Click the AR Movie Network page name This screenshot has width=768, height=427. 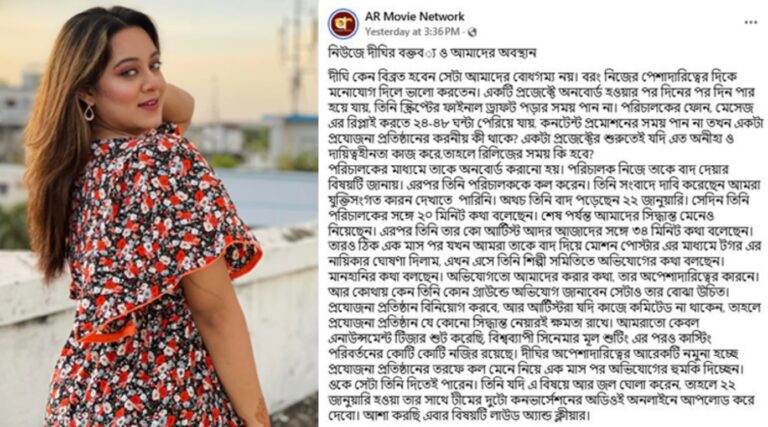[x=414, y=16]
